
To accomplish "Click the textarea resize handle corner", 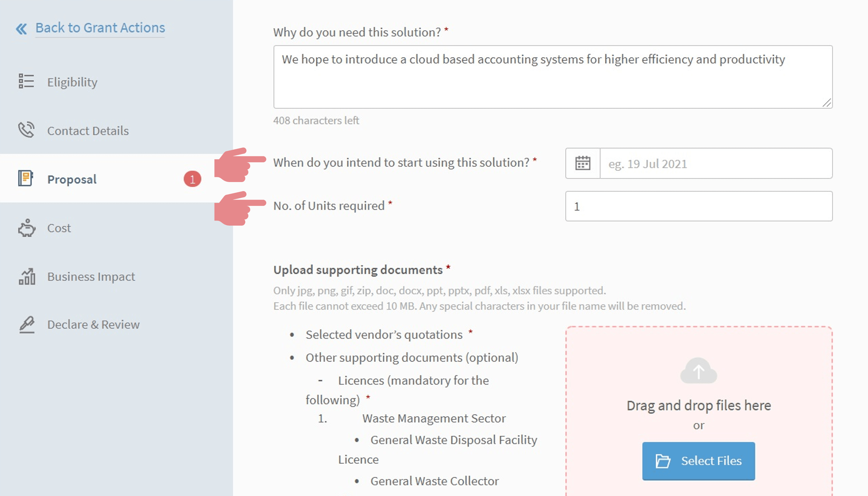I will point(827,103).
